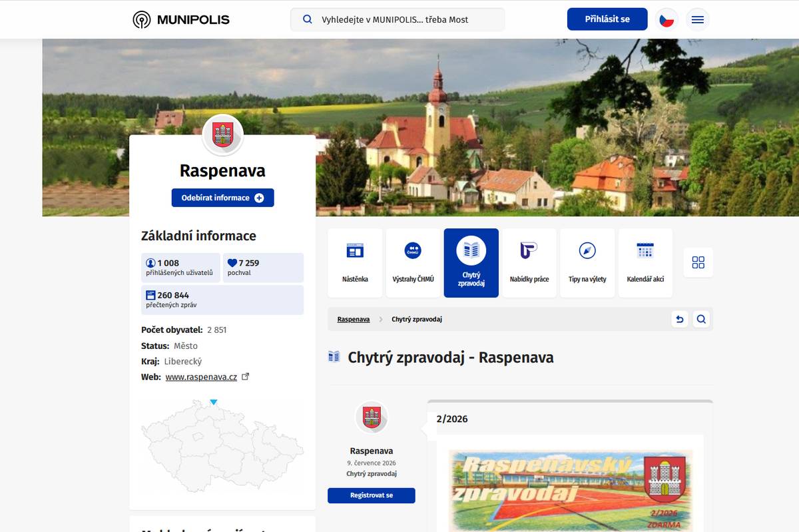The image size is (799, 532).
Task: Click the external link icon beside the web address
Action: point(245,376)
